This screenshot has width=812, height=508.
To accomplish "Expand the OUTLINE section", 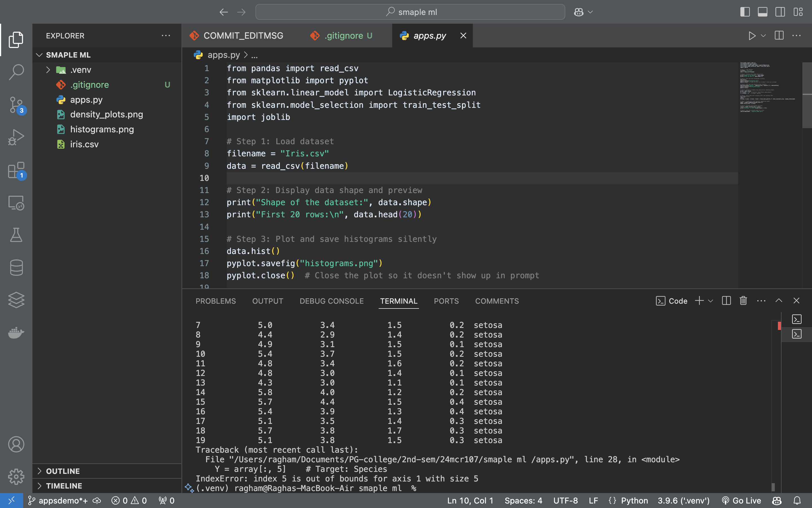I will 107,471.
